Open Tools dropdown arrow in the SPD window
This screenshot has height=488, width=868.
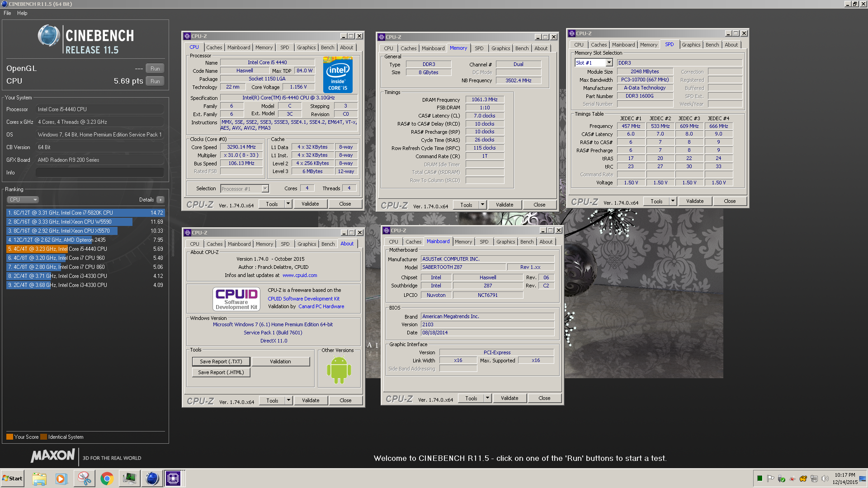tap(673, 201)
